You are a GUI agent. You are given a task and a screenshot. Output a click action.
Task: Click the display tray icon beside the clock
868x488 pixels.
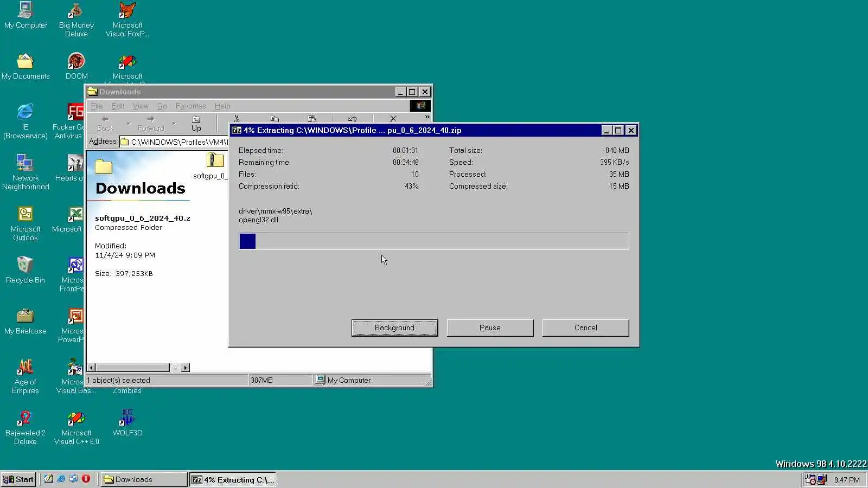tap(822, 479)
